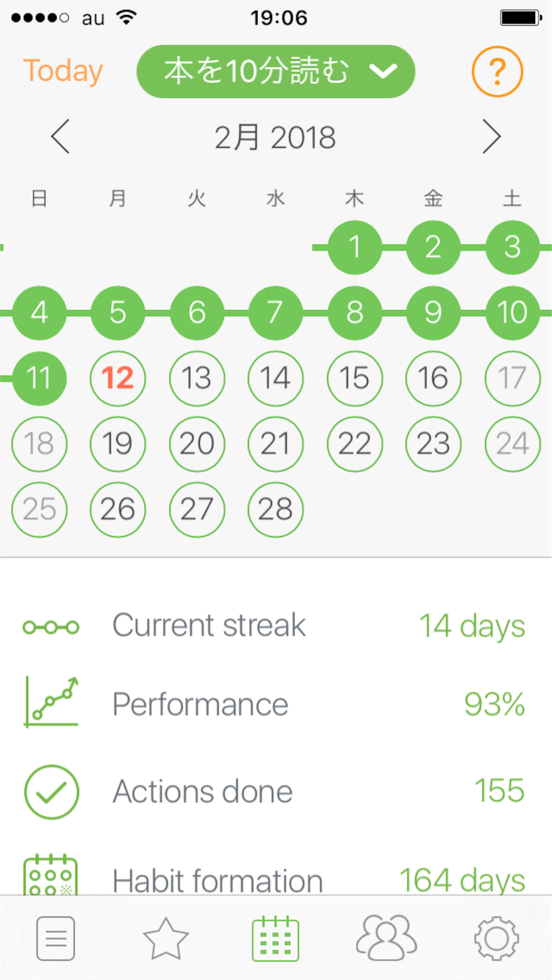Toggle completion for day 11
Viewport: 552px width, 980px height.
click(x=39, y=378)
